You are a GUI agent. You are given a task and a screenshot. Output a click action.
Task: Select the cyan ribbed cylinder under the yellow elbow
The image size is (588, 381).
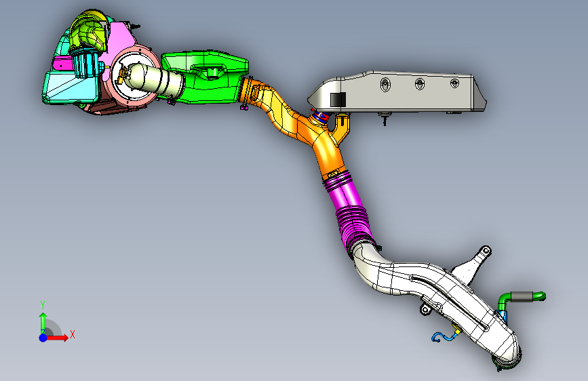85,63
